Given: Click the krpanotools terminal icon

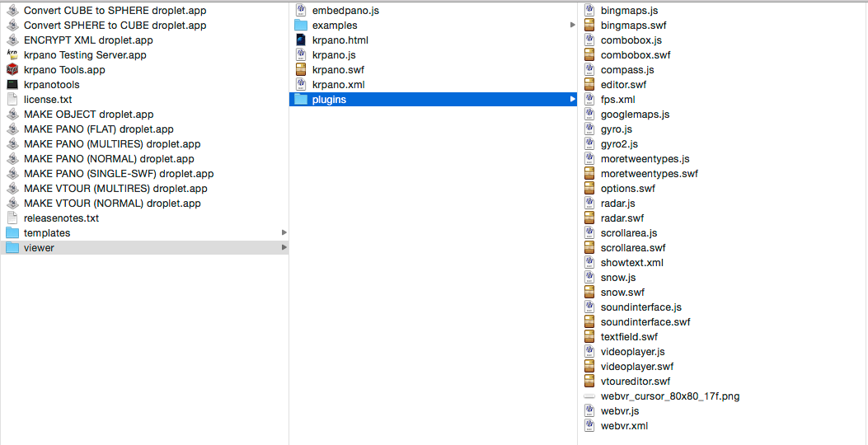Looking at the screenshot, I should [x=12, y=85].
